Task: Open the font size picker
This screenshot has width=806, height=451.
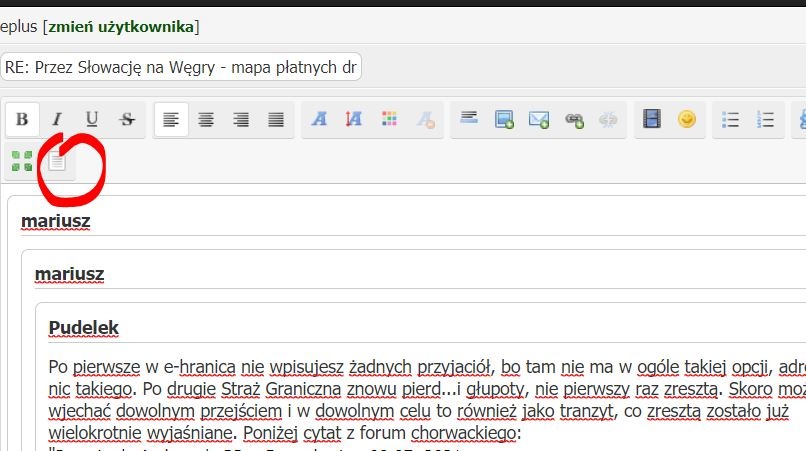Action: pyautogui.click(x=354, y=119)
